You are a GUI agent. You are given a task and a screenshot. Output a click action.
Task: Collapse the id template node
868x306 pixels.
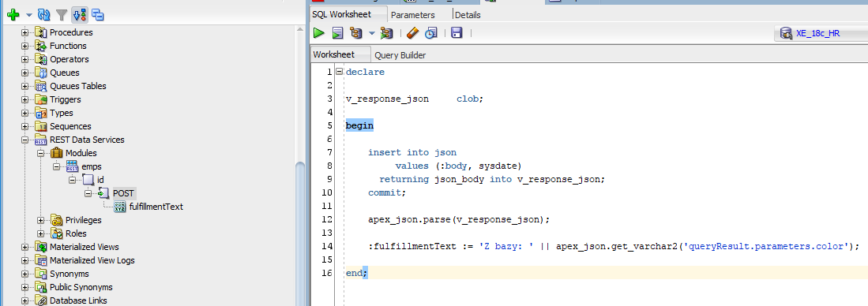pos(72,180)
